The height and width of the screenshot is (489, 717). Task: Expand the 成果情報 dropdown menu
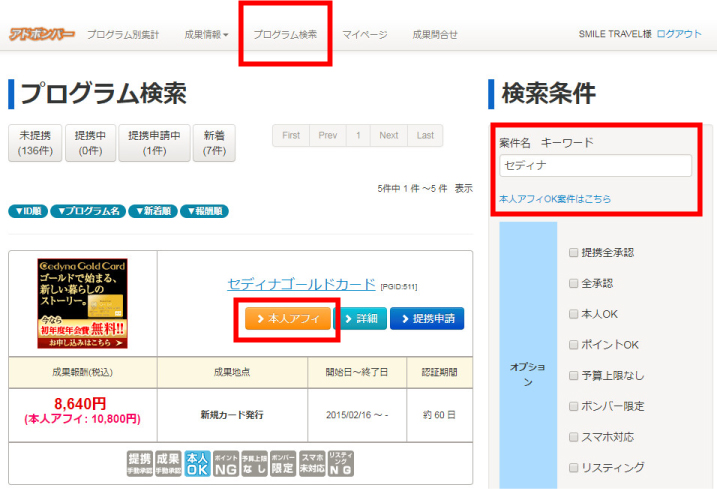206,34
